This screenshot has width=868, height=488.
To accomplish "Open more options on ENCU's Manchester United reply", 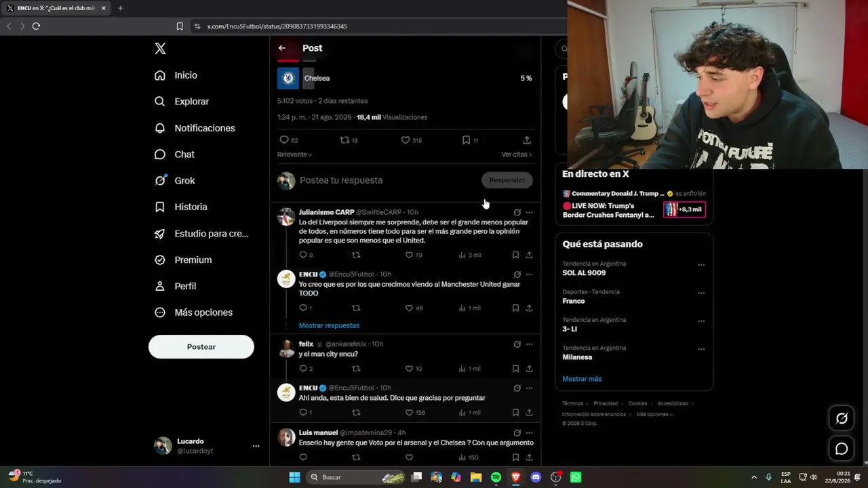I will click(x=530, y=274).
